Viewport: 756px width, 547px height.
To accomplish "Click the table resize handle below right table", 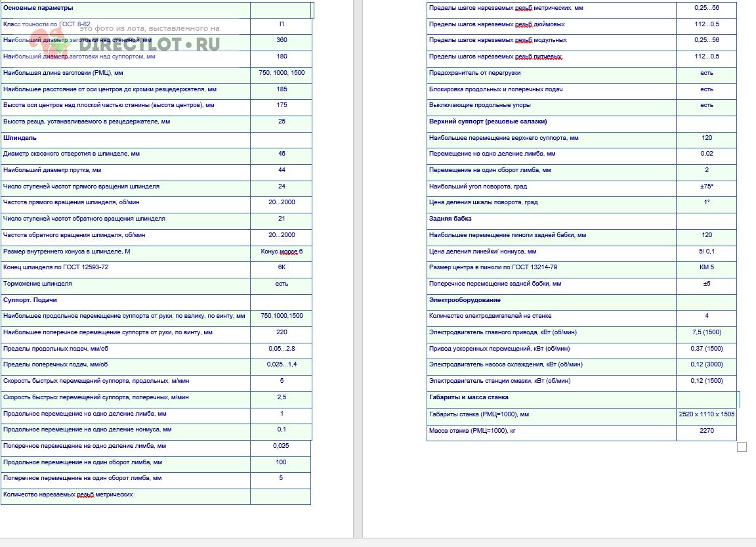I will pyautogui.click(x=742, y=447).
